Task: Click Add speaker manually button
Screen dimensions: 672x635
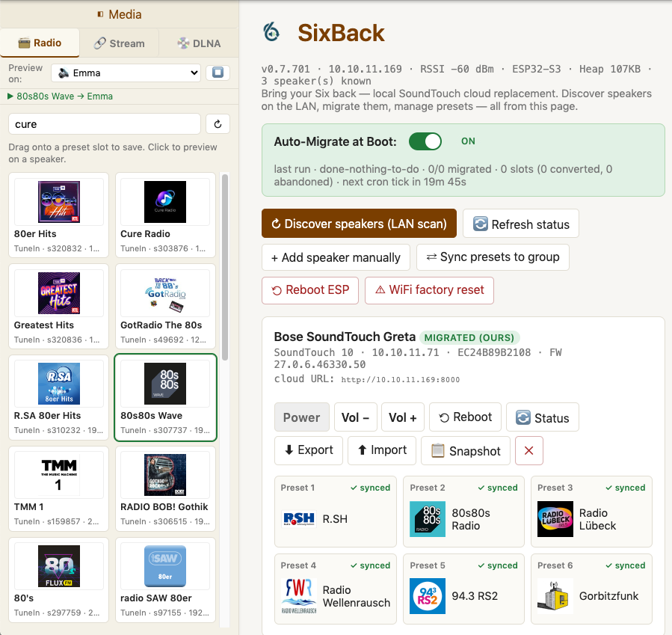Action: [x=336, y=257]
